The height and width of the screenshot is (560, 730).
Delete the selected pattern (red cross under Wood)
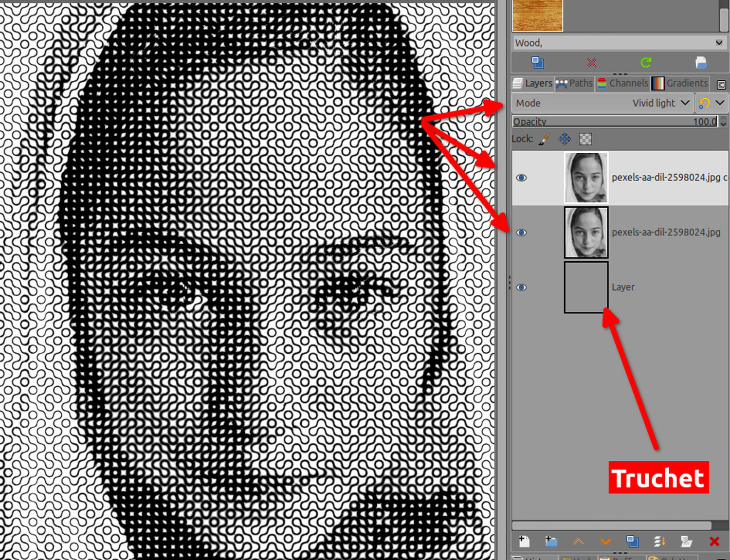591,62
